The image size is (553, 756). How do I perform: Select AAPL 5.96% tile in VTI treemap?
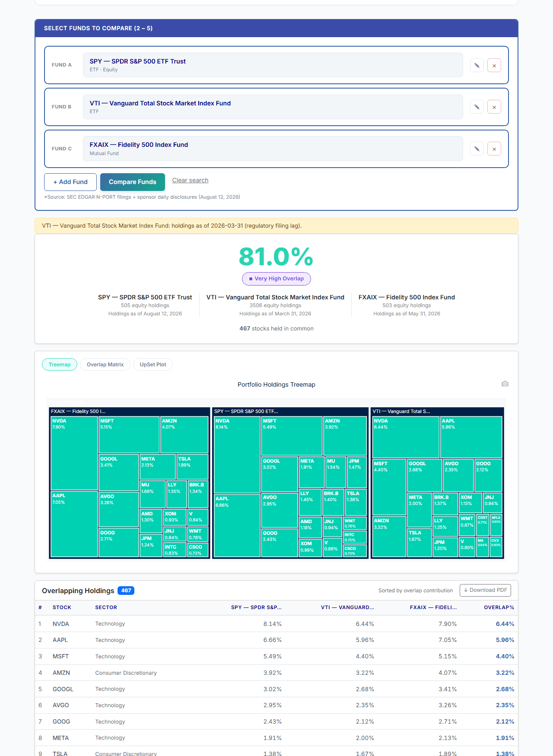pos(471,437)
